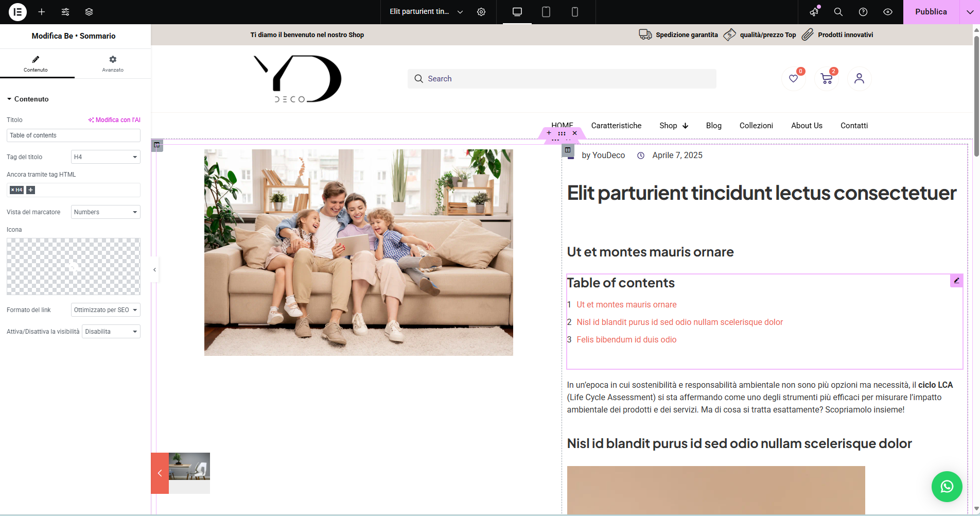Click the Pubblica button

931,12
